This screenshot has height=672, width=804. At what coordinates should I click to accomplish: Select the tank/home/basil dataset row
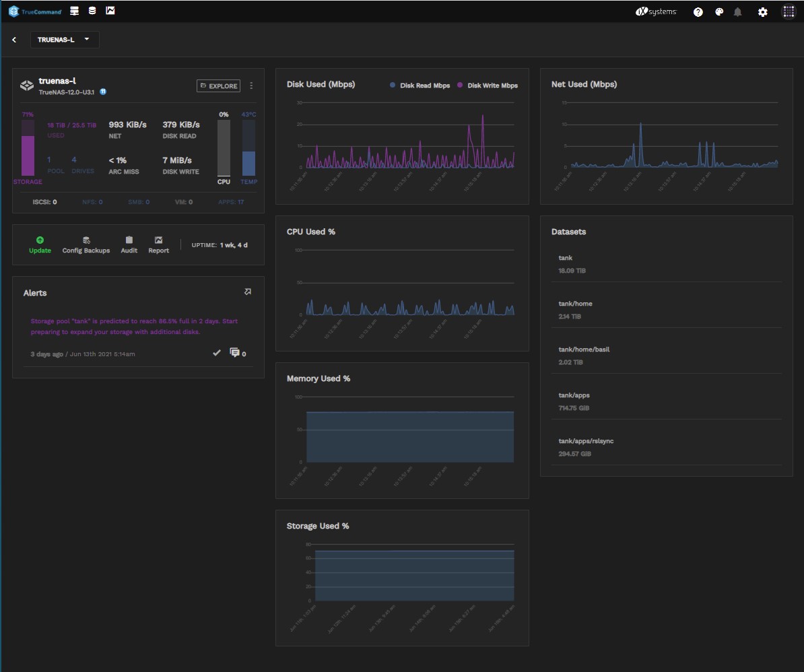(667, 356)
